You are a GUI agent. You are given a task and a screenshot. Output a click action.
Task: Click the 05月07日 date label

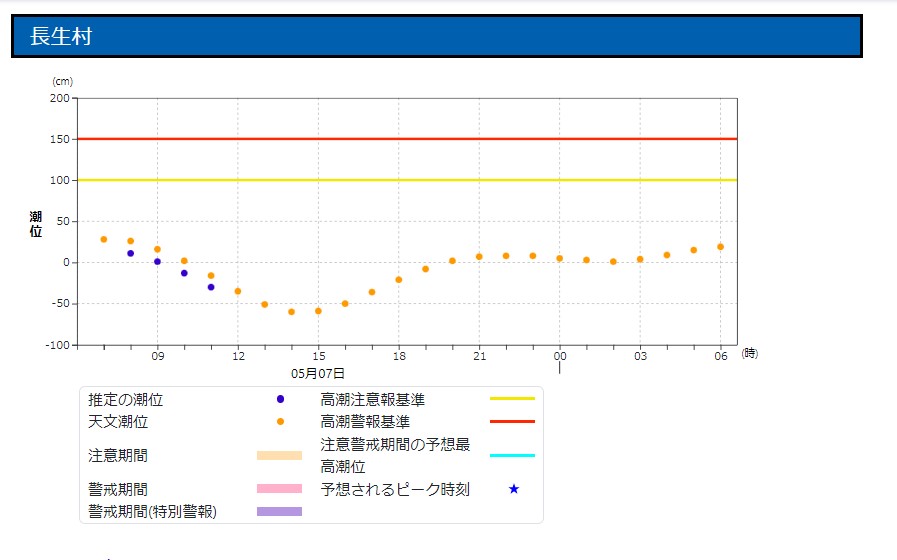[x=317, y=374]
